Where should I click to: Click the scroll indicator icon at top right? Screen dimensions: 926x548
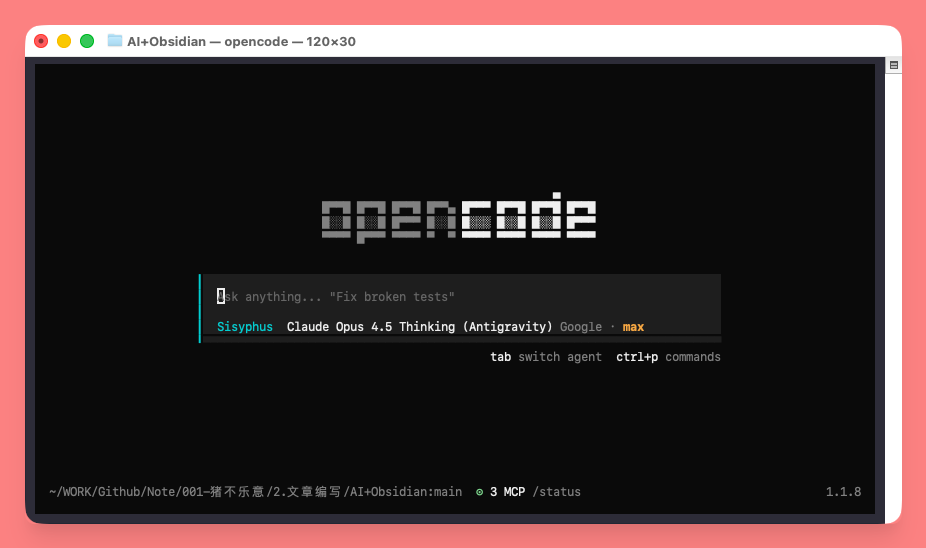click(x=894, y=65)
